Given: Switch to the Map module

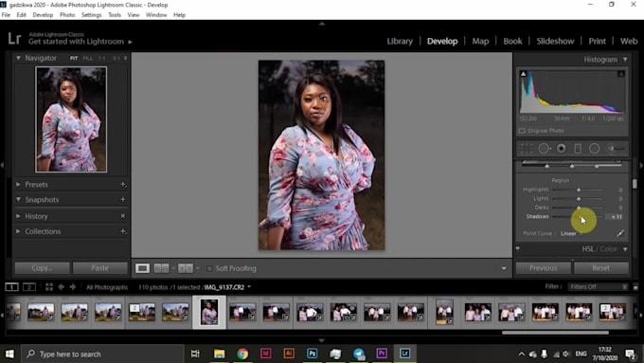Looking at the screenshot, I should 480,41.
